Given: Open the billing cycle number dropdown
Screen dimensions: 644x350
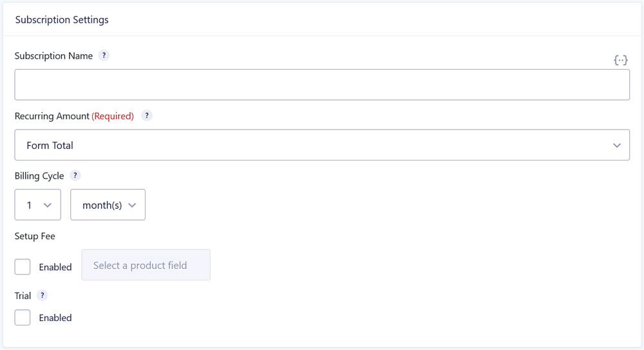Looking at the screenshot, I should [38, 205].
